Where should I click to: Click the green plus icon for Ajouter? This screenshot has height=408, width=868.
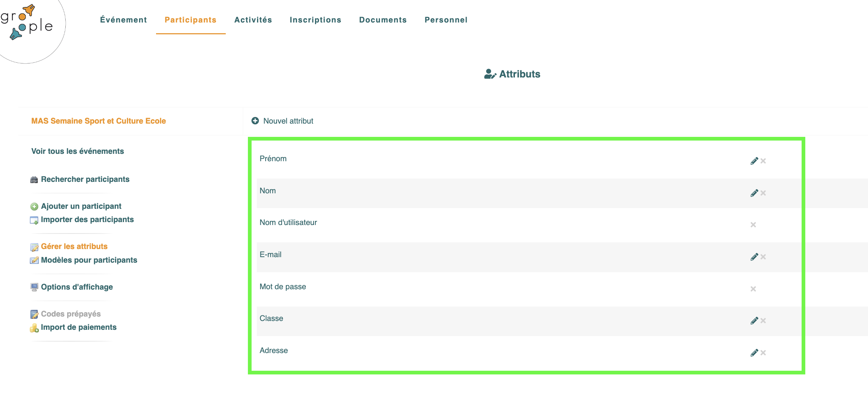coord(34,207)
